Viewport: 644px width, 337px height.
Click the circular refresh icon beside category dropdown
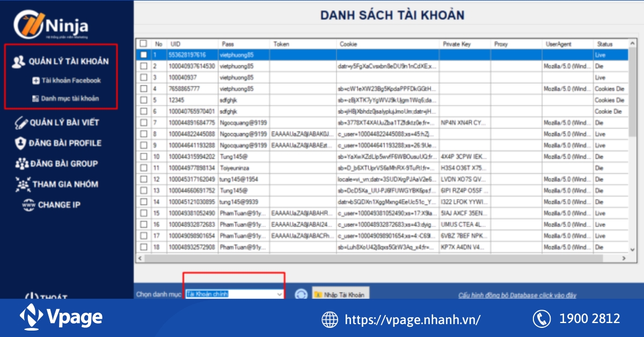click(x=301, y=294)
